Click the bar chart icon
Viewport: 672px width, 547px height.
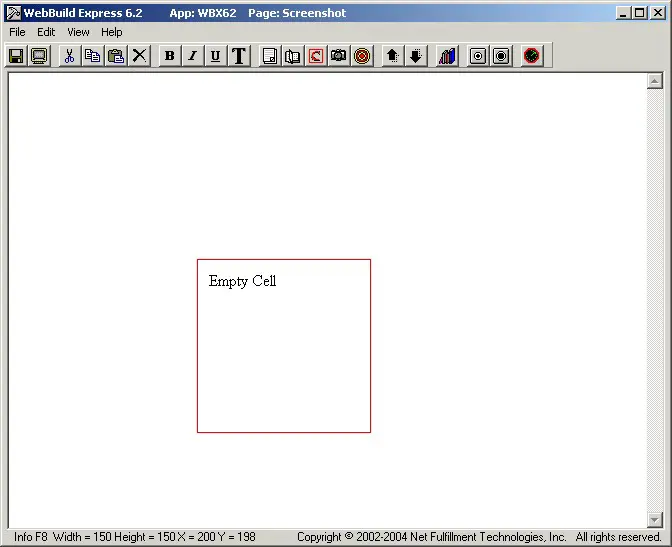coord(447,56)
